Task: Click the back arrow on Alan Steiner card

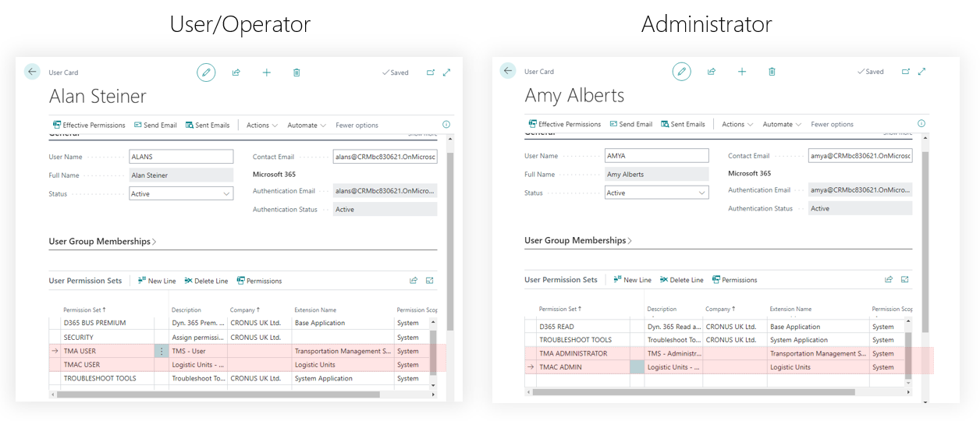Action: [32, 72]
